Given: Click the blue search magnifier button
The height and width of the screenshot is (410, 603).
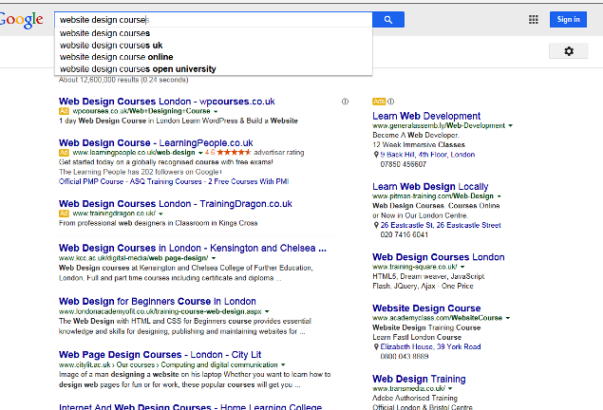Looking at the screenshot, I should pos(388,20).
